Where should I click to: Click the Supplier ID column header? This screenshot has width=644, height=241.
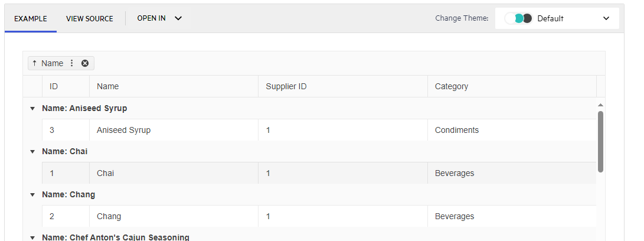tap(286, 86)
